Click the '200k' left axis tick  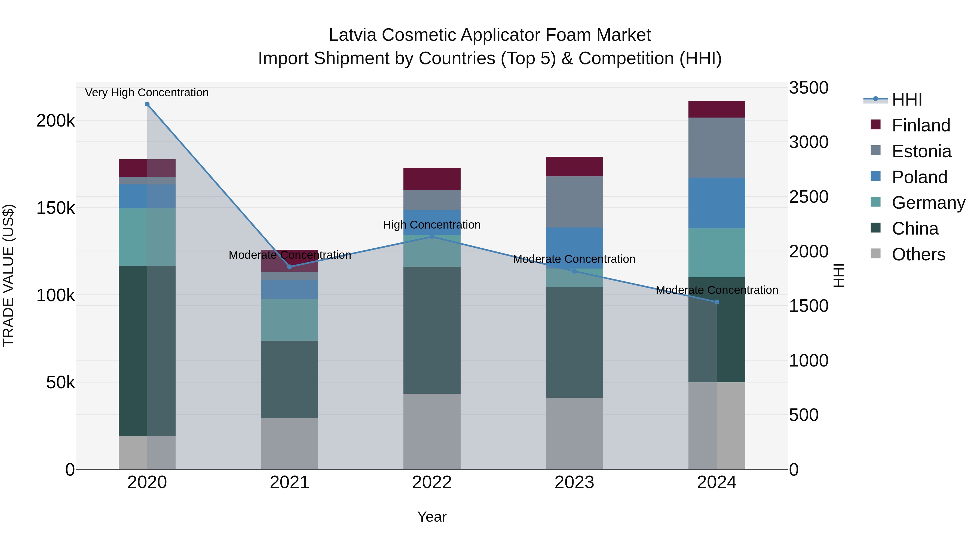pos(56,121)
